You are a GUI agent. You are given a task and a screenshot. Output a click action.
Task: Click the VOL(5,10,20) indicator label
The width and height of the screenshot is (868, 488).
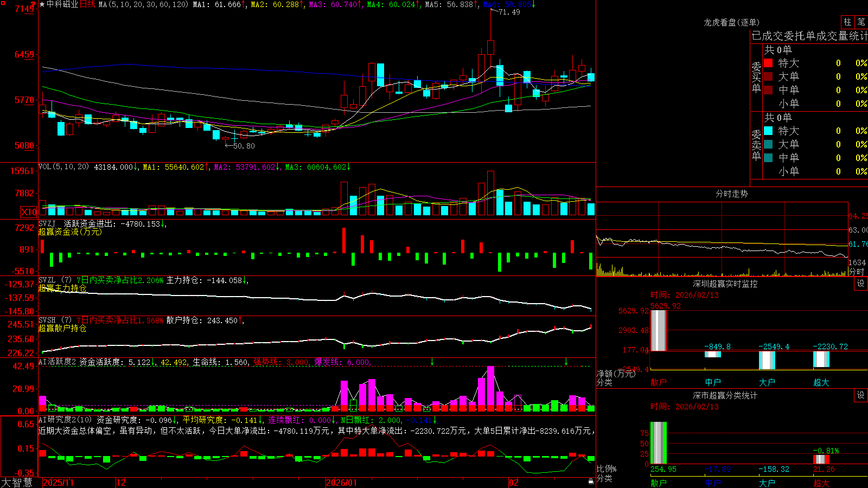coord(63,167)
